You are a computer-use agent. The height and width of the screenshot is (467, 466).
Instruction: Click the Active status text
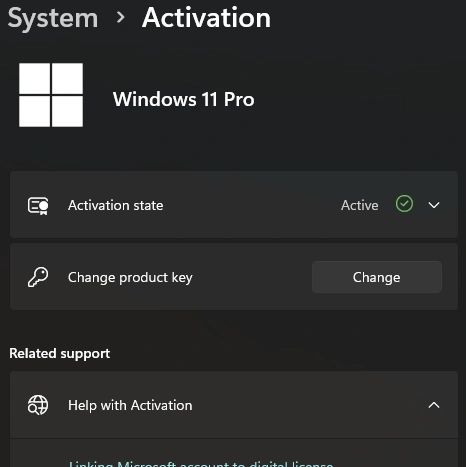tap(360, 205)
